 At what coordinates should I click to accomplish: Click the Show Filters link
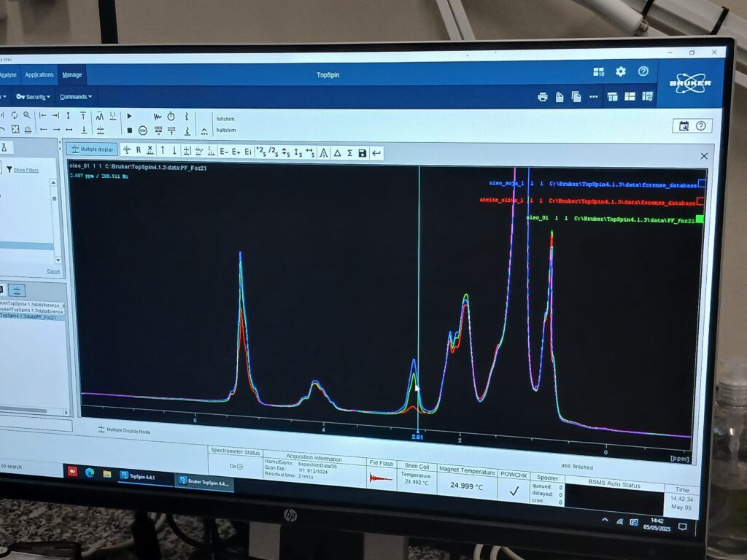pyautogui.click(x=26, y=170)
